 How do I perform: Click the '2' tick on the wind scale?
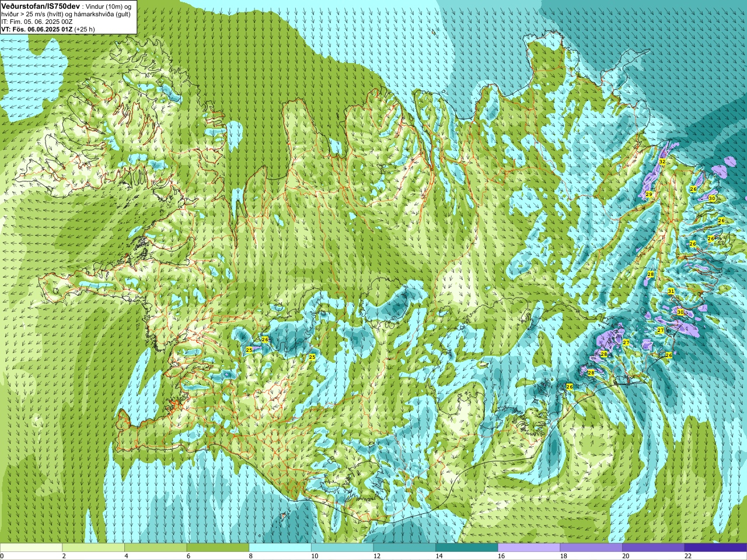(64, 556)
